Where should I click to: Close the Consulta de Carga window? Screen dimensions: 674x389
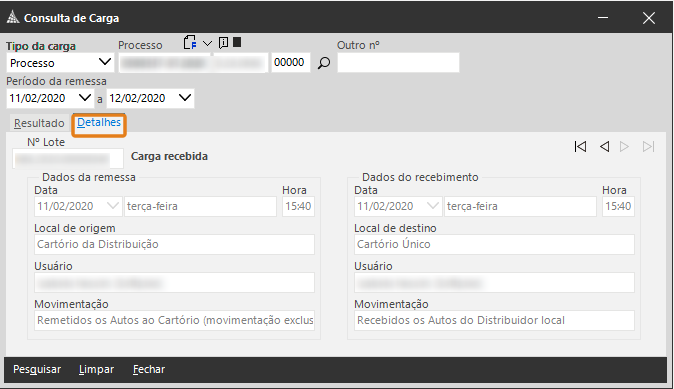[649, 18]
